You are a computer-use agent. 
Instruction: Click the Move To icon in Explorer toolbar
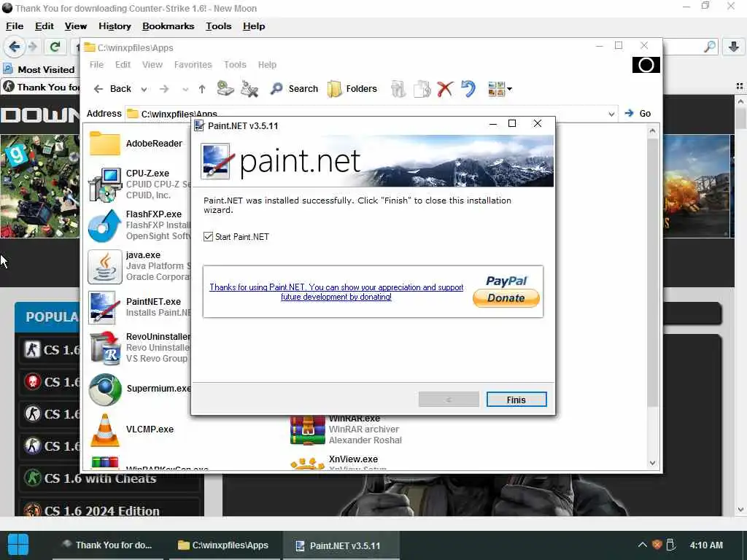(398, 88)
